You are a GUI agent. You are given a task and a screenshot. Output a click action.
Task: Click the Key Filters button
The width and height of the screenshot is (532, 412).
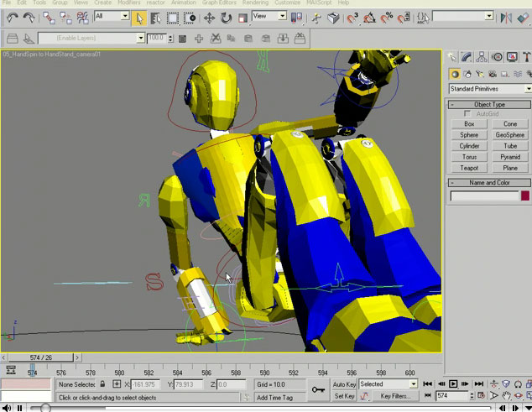pyautogui.click(x=394, y=396)
